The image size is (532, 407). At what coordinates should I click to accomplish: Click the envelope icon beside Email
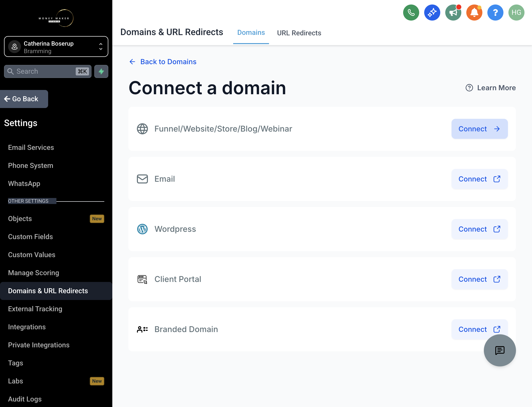point(142,179)
